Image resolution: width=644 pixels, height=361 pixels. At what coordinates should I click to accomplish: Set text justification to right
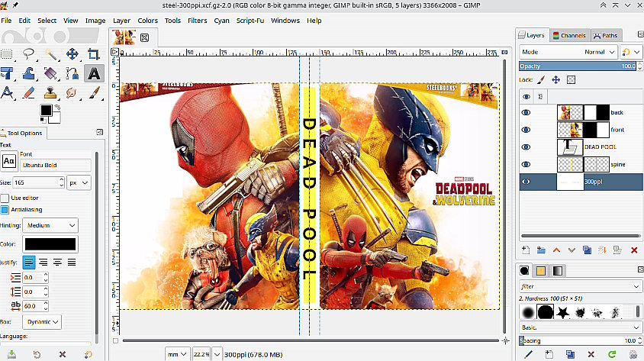43,262
